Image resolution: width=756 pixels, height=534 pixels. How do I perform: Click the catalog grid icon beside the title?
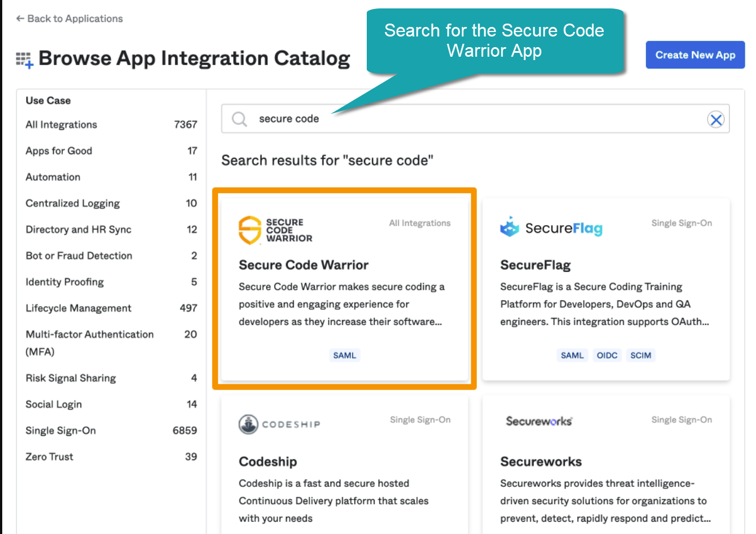point(24,60)
